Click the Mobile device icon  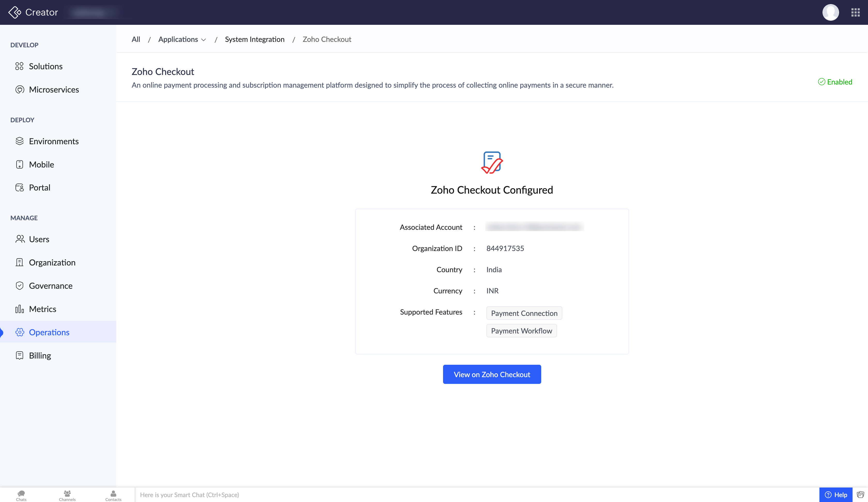pyautogui.click(x=20, y=164)
